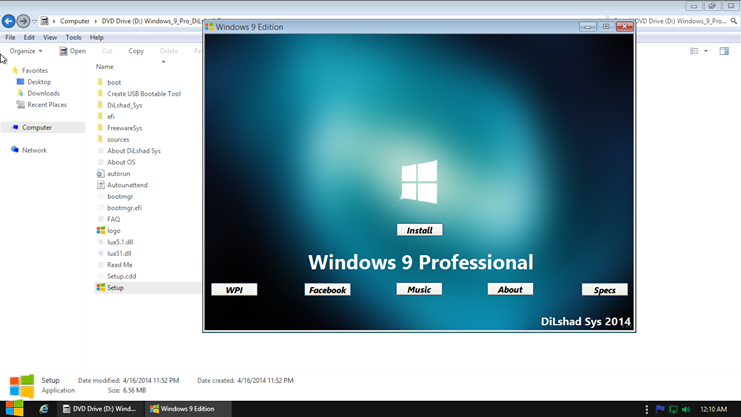Click the Music button
The image size is (741, 417).
pyautogui.click(x=419, y=289)
